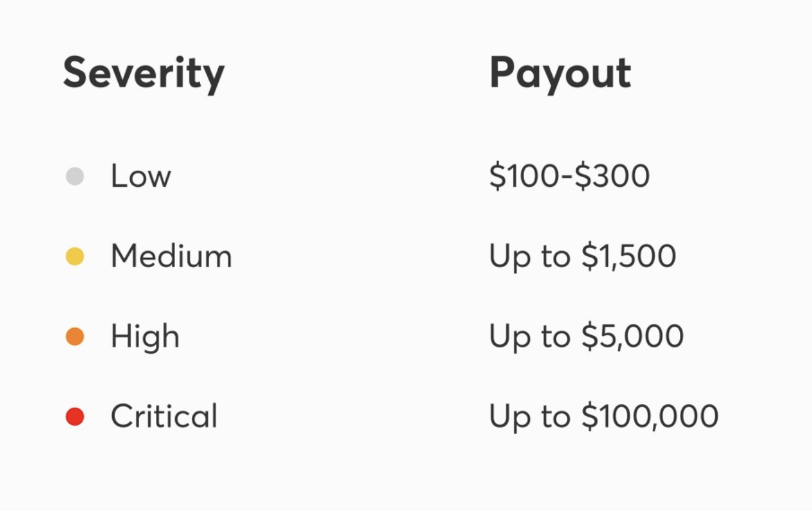Pick the High severity label
812x511 pixels.
[145, 336]
